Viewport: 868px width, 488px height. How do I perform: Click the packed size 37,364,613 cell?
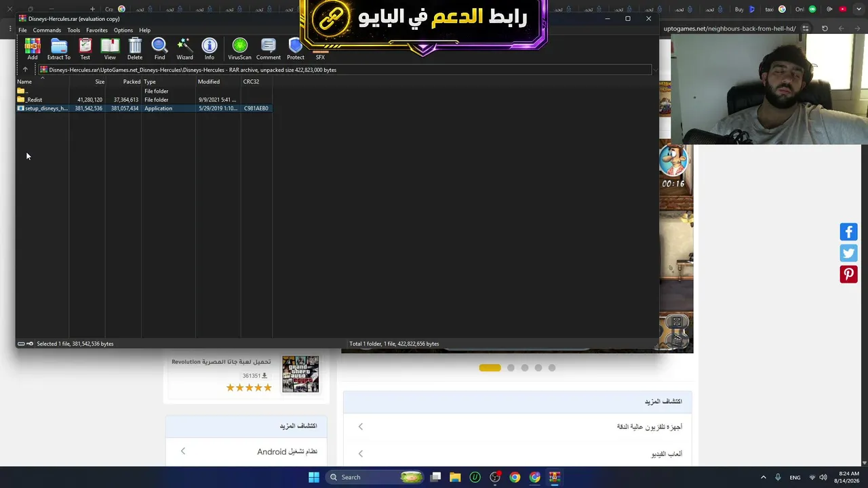tap(126, 100)
